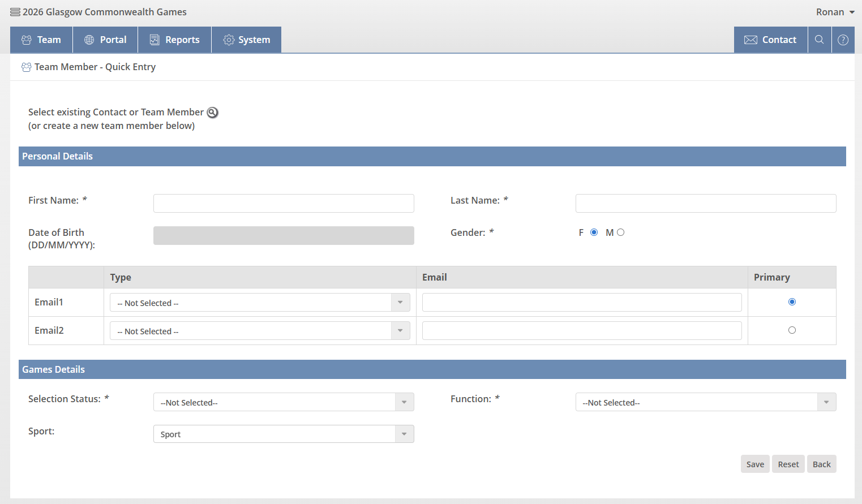This screenshot has height=504, width=862.
Task: Select the F gender radio button
Action: (594, 232)
